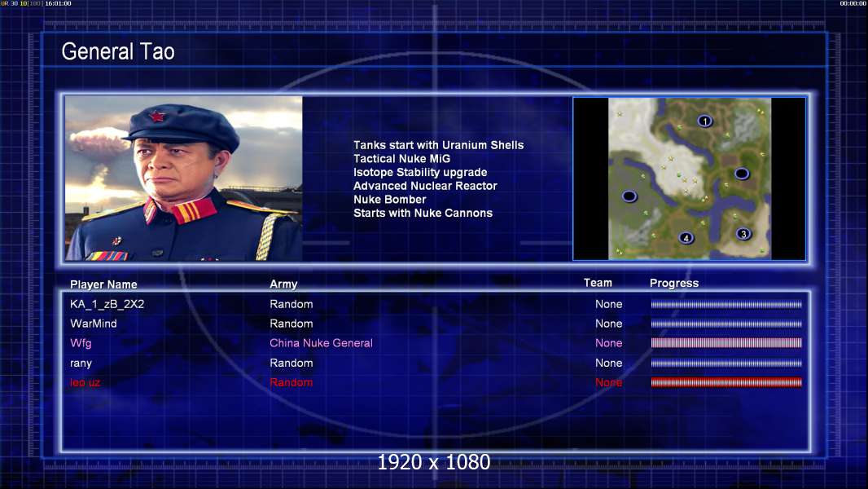Click Wfg's pink loading progress bar
The image size is (868, 489).
(x=726, y=343)
